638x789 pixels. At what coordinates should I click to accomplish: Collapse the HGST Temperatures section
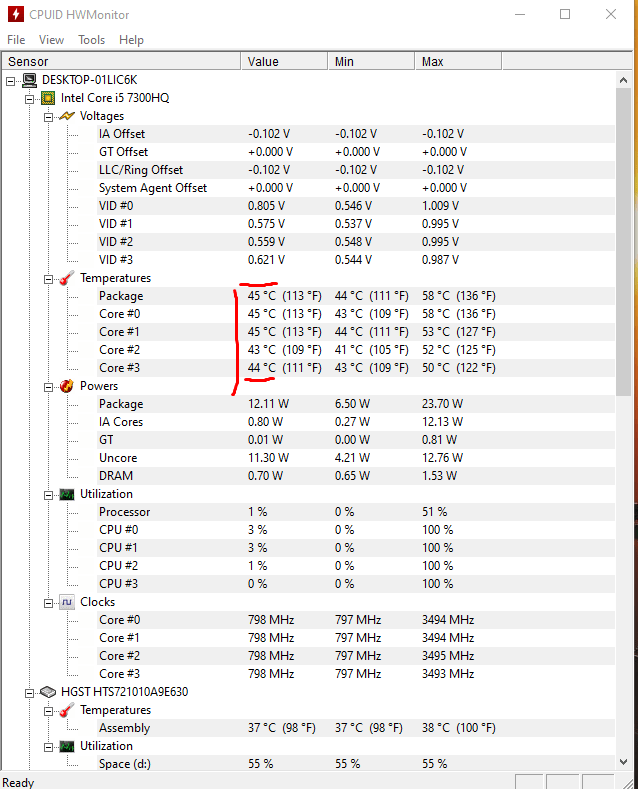(49, 712)
